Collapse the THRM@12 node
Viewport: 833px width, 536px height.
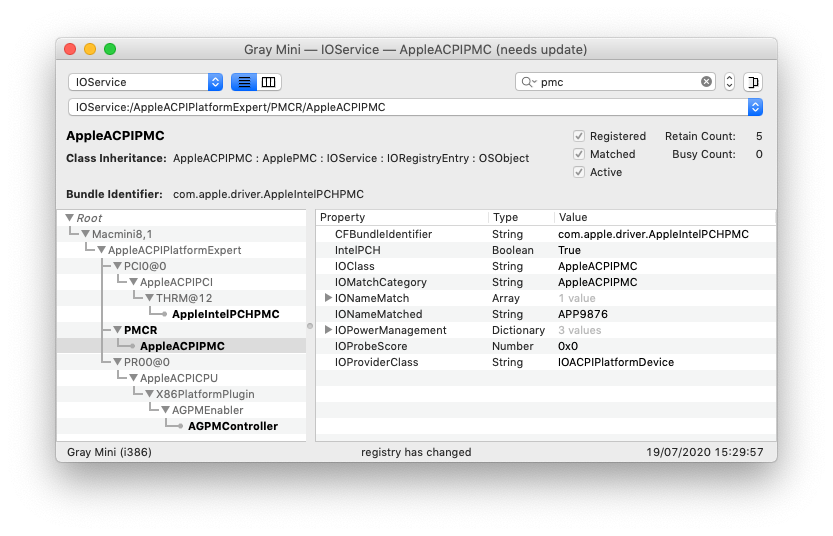(x=149, y=297)
